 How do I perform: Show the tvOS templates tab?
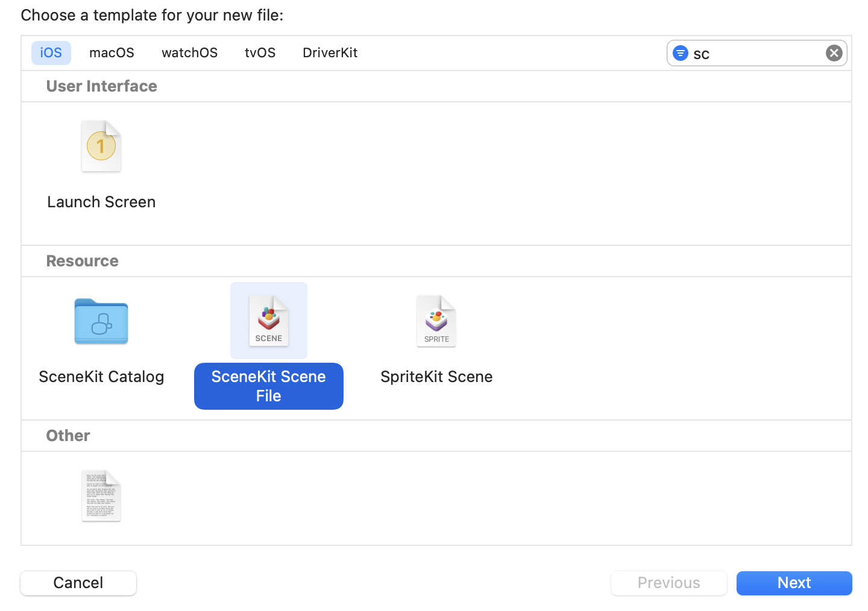[x=260, y=53]
